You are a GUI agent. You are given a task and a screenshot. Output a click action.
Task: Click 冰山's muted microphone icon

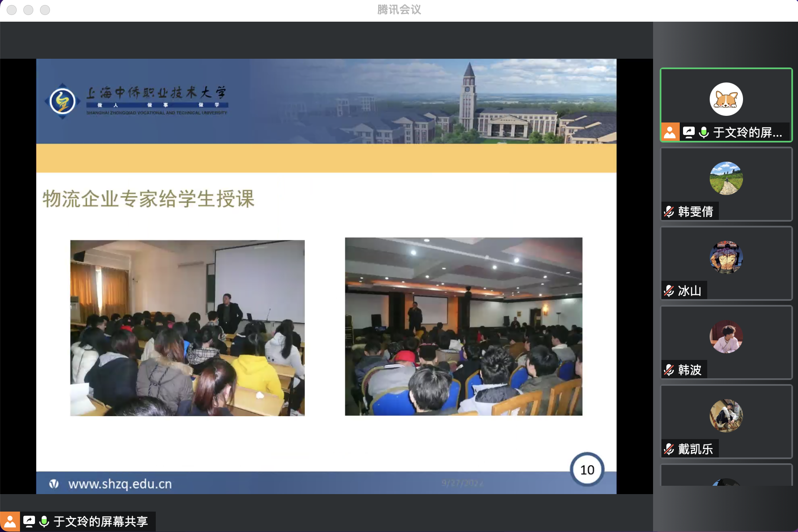(x=669, y=291)
